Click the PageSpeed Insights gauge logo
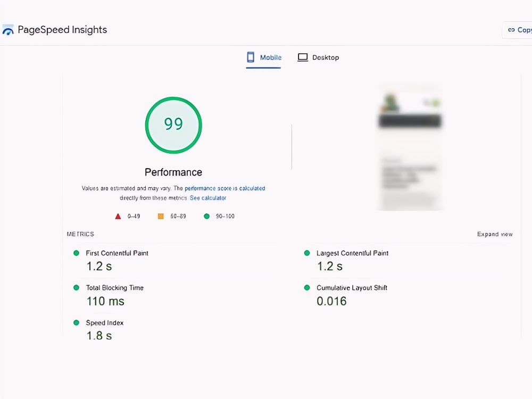 click(8, 30)
